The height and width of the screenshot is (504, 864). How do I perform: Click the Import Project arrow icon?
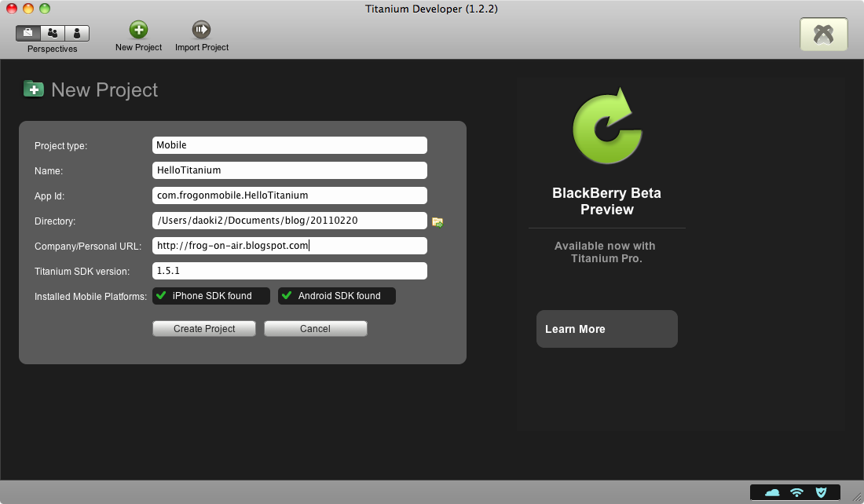201,30
